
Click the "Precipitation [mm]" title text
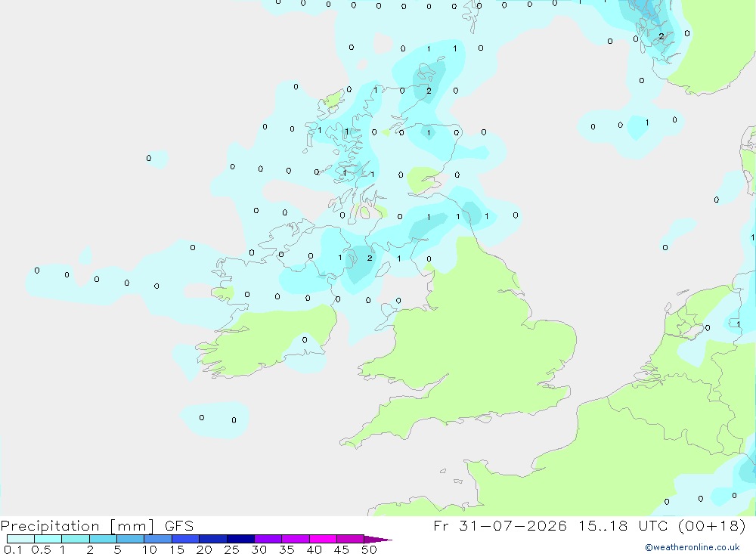[x=77, y=526]
